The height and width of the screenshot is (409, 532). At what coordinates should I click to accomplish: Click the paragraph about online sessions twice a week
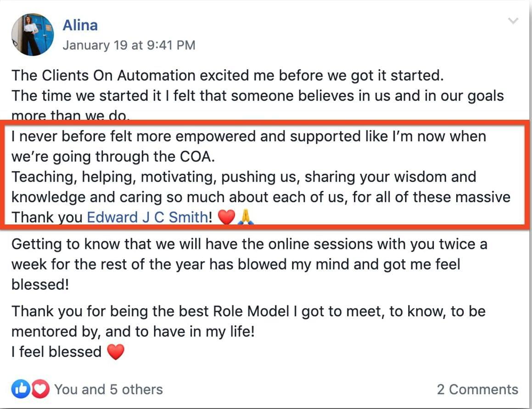click(x=249, y=264)
